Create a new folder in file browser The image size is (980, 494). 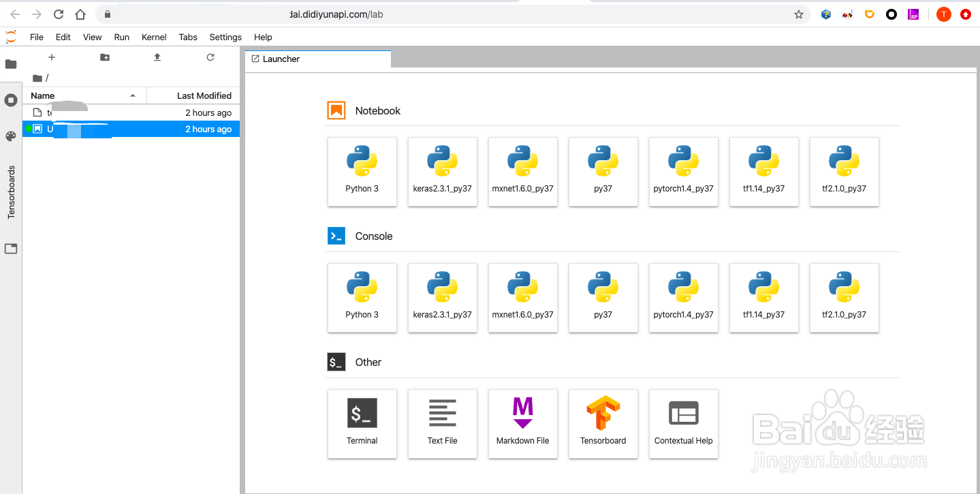click(105, 58)
